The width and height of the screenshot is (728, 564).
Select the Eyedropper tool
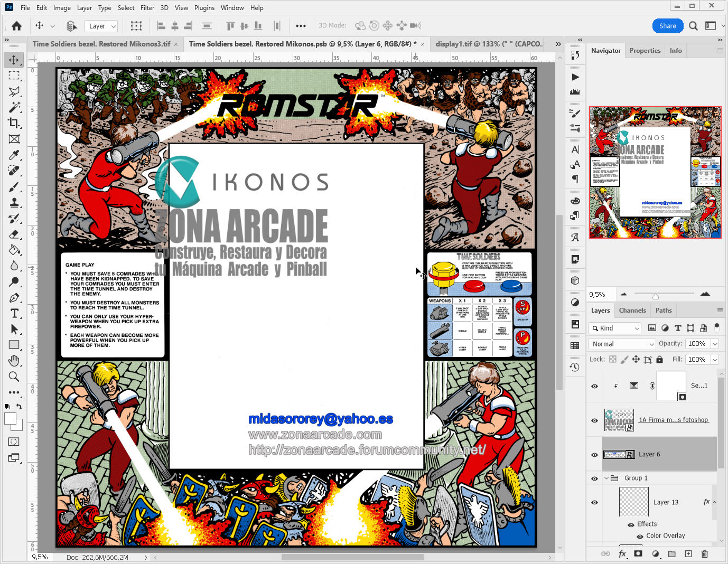pos(14,155)
